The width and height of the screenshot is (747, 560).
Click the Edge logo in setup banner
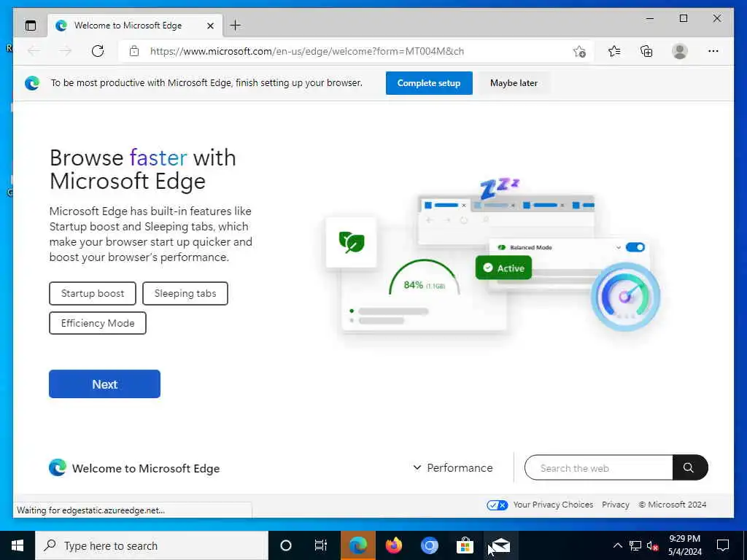coord(32,83)
